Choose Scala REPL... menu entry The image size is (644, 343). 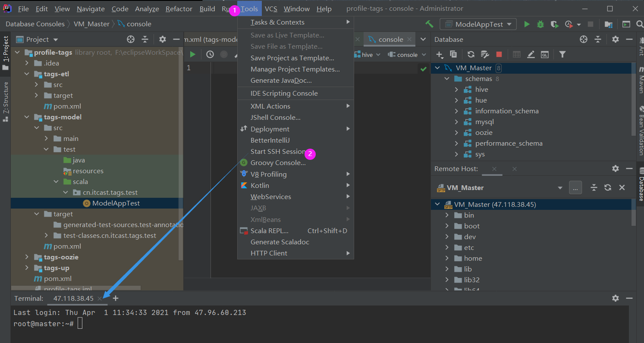coord(295,231)
